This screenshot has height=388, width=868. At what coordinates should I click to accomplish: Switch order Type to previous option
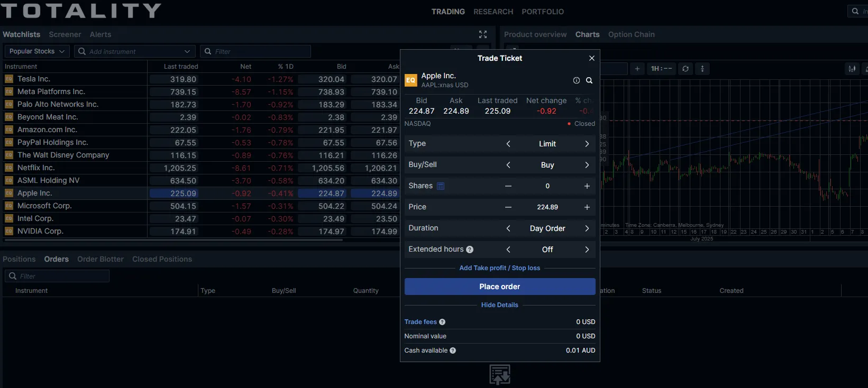click(x=508, y=144)
